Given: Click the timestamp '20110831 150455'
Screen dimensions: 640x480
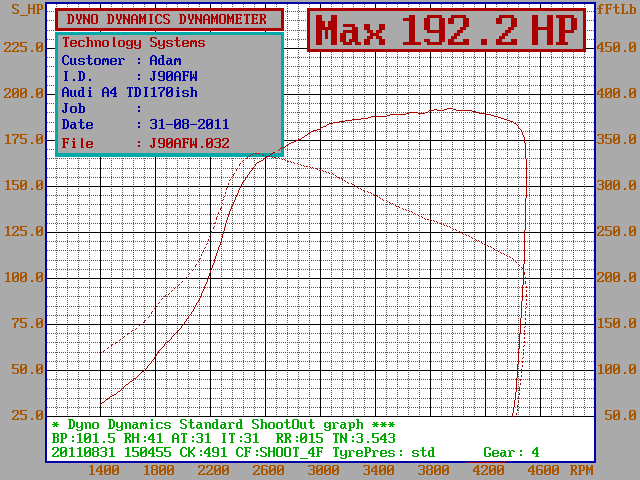Looking at the screenshot, I should point(112,453).
